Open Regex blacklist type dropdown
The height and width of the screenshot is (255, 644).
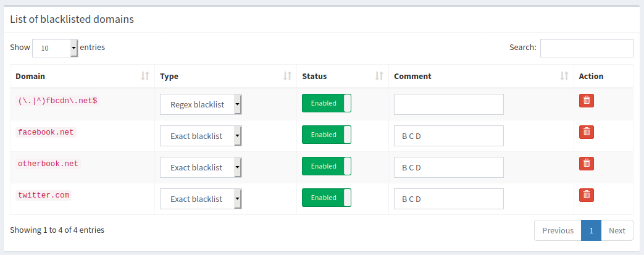click(x=201, y=104)
